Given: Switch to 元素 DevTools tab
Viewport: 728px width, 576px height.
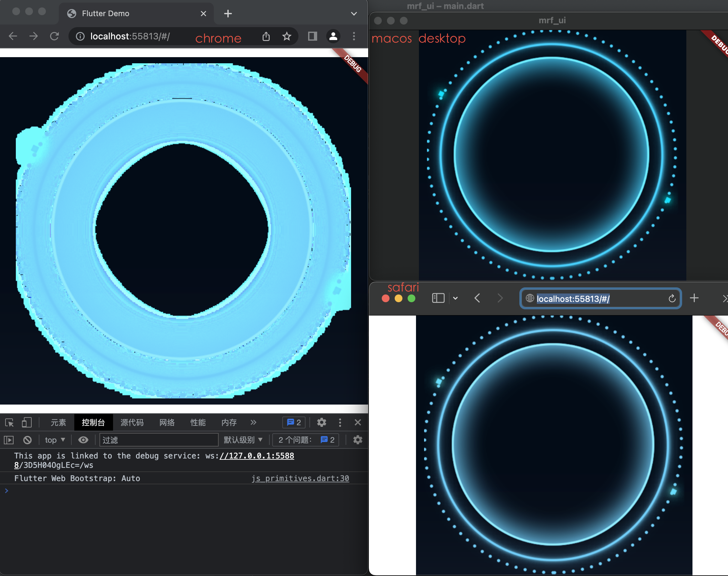Looking at the screenshot, I should coord(58,422).
